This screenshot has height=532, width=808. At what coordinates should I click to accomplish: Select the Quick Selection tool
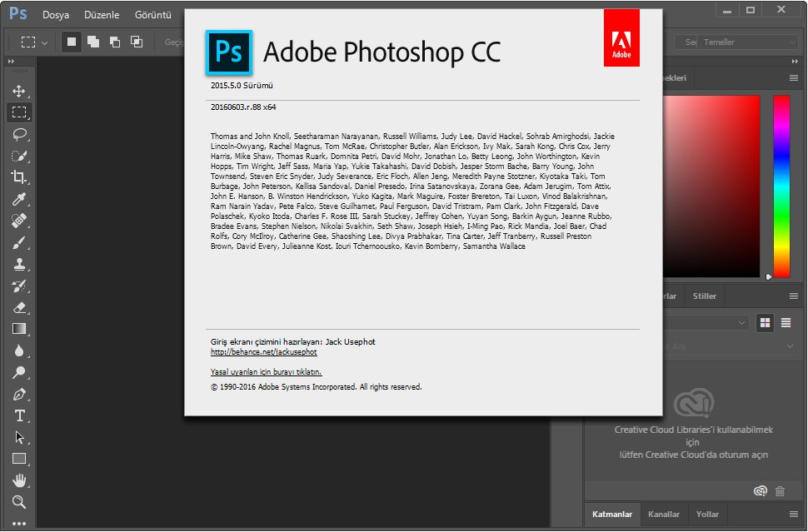19,156
